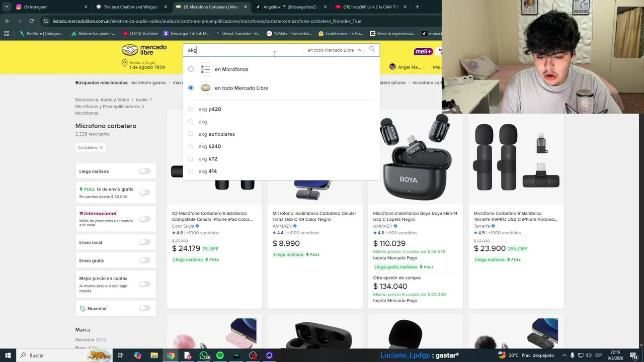Remove the Corbatero filter tag

(x=101, y=147)
